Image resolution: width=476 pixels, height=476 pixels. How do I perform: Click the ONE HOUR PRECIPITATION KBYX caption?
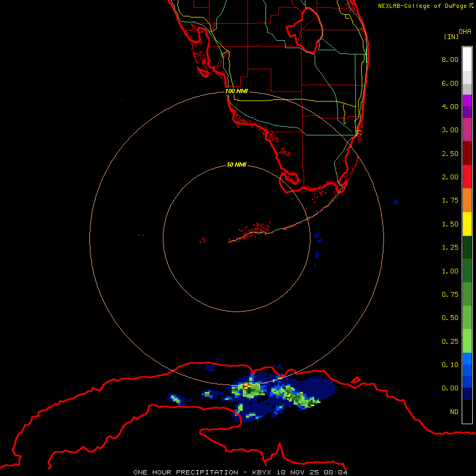click(x=240, y=472)
